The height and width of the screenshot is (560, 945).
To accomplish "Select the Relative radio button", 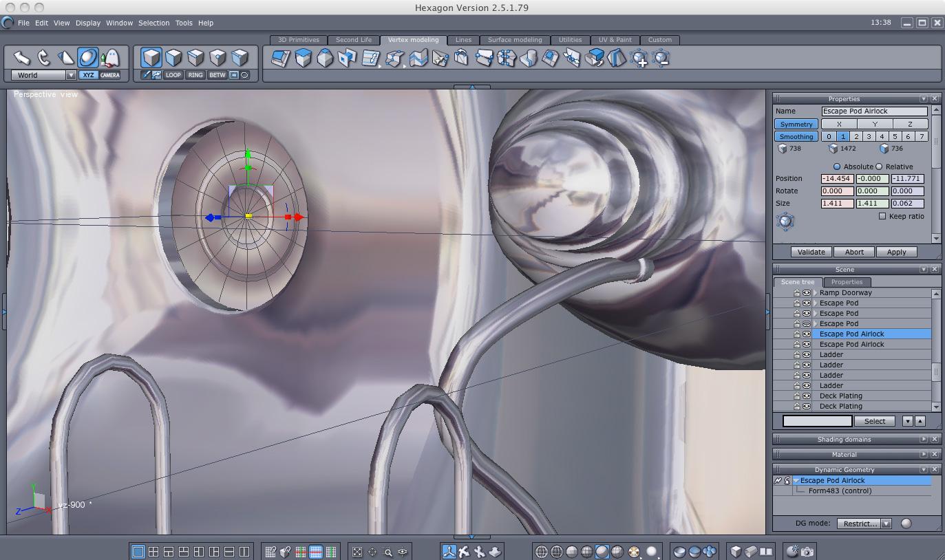I will click(x=879, y=166).
